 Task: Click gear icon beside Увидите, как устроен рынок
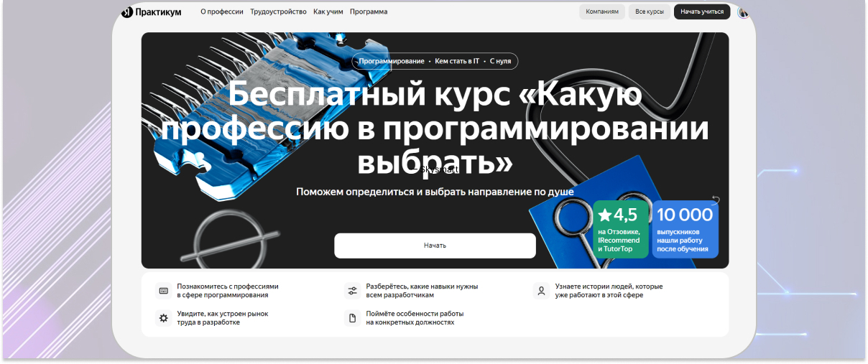click(163, 318)
